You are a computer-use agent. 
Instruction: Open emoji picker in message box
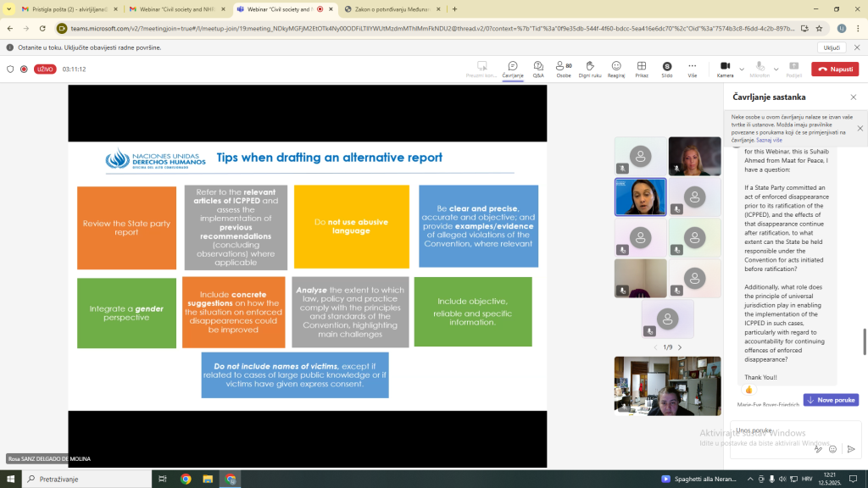834,449
